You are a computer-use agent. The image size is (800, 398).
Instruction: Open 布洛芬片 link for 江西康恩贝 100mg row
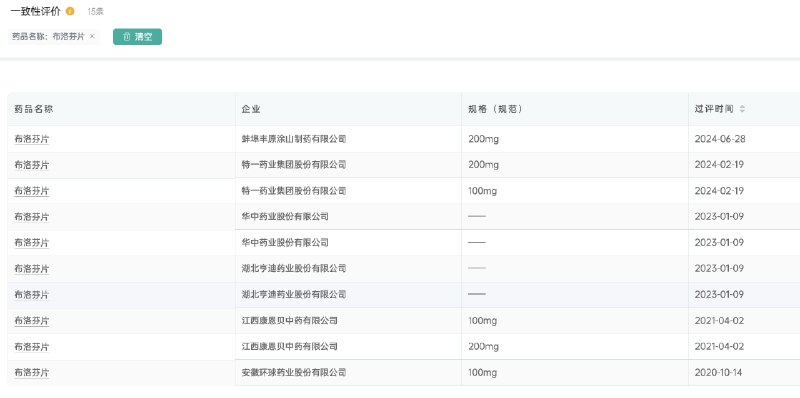point(32,320)
